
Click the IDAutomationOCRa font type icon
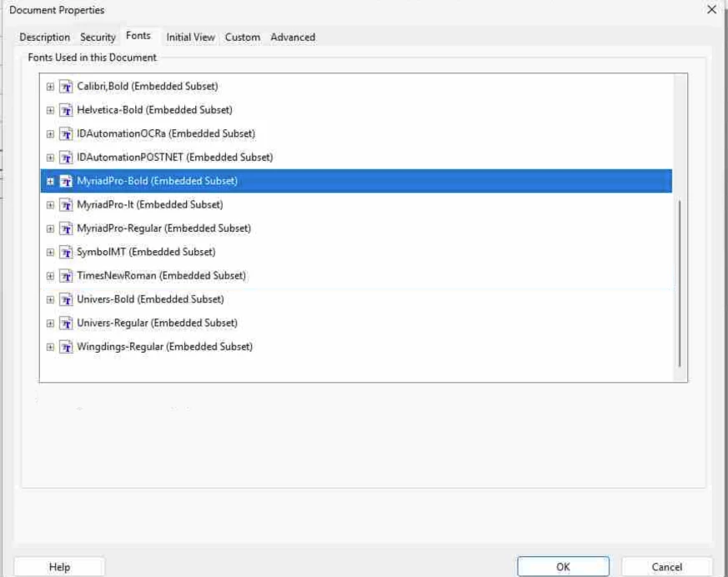point(66,134)
